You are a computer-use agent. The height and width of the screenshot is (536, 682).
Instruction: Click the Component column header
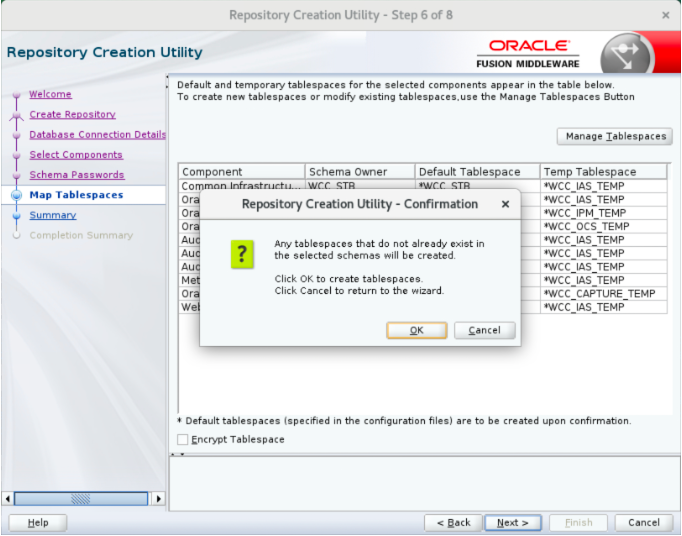(x=241, y=171)
